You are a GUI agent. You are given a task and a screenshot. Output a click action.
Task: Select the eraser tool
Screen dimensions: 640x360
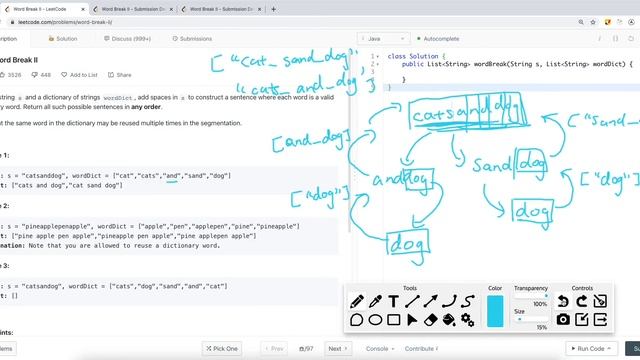point(431,320)
